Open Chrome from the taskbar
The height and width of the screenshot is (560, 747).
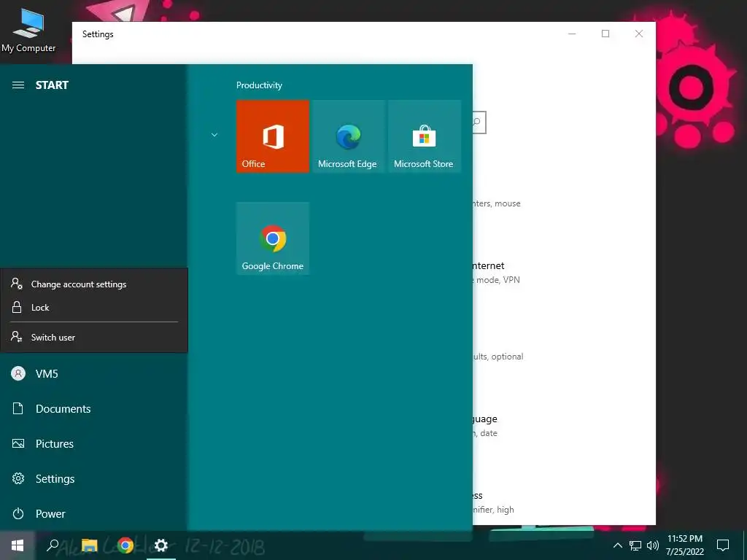(125, 545)
